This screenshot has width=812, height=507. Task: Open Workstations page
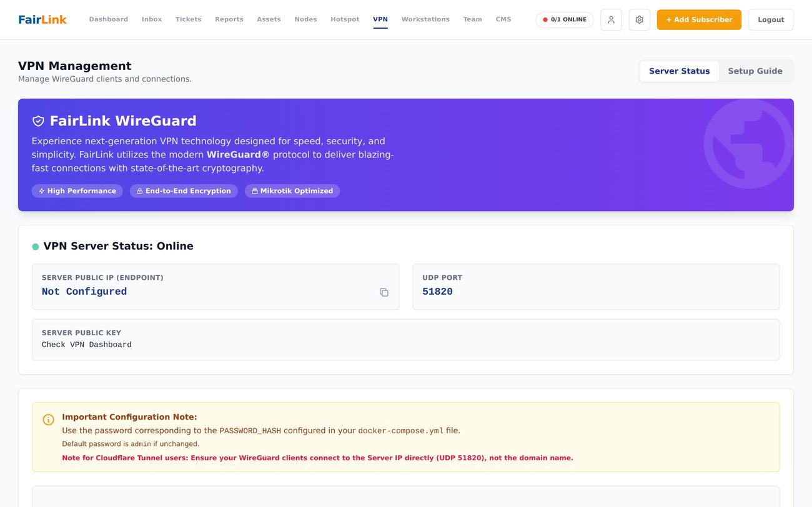tap(425, 19)
